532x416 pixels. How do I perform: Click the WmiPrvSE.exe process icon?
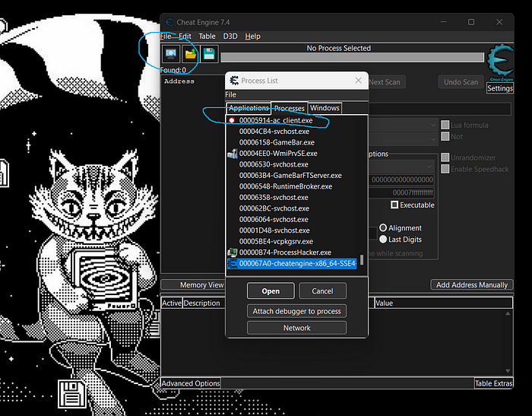pyautogui.click(x=233, y=154)
